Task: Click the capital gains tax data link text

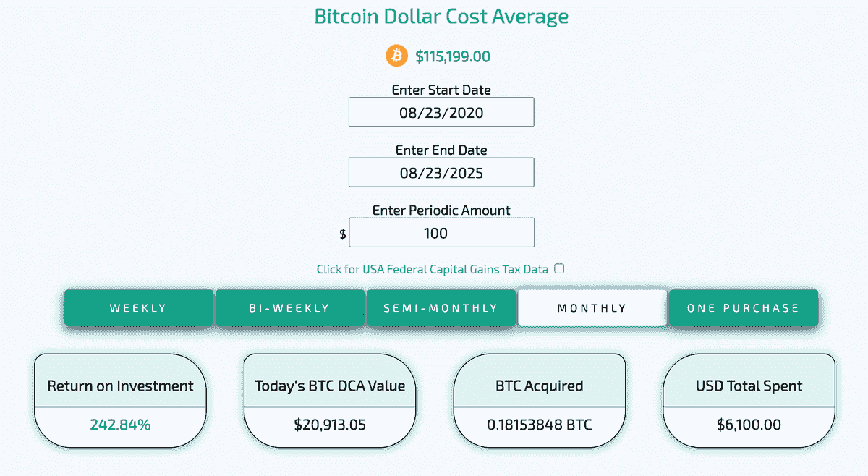Action: [433, 269]
